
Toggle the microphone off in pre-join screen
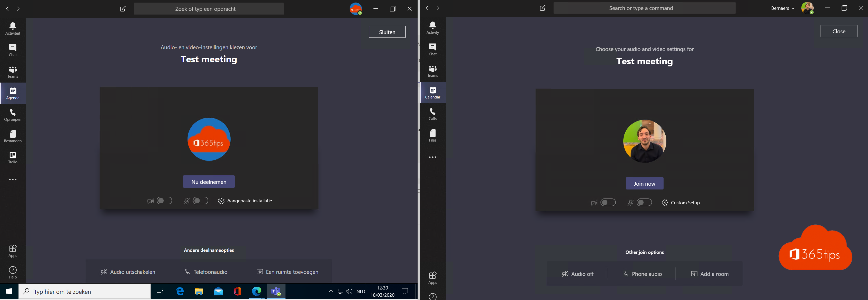click(x=200, y=200)
